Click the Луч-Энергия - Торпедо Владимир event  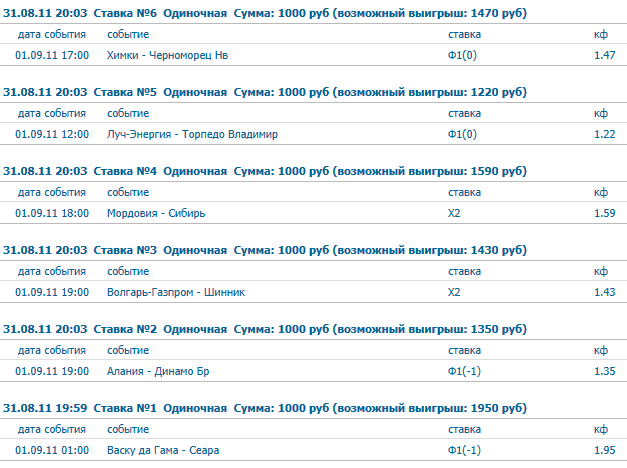[192, 134]
